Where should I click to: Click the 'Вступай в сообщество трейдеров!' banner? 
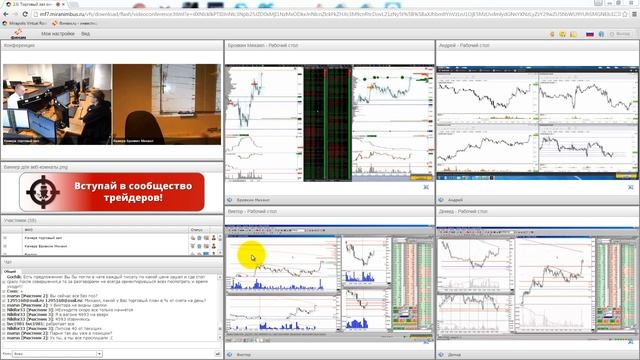pos(112,192)
